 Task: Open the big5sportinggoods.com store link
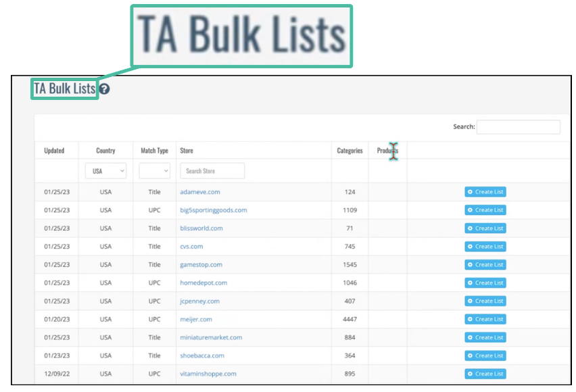pos(214,210)
